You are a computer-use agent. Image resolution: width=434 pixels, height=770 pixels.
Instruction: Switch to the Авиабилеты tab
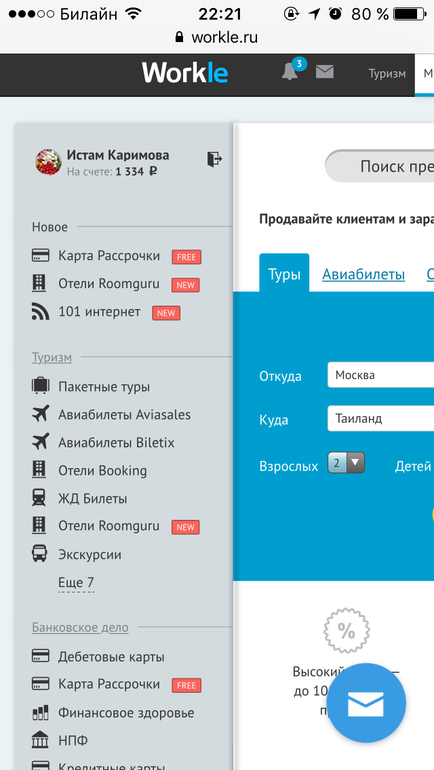[363, 274]
